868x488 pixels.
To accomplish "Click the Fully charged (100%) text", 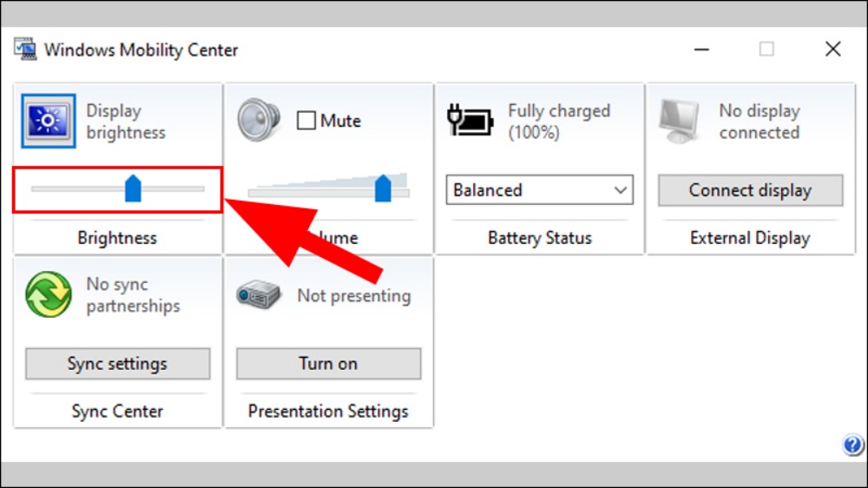I will (x=559, y=122).
